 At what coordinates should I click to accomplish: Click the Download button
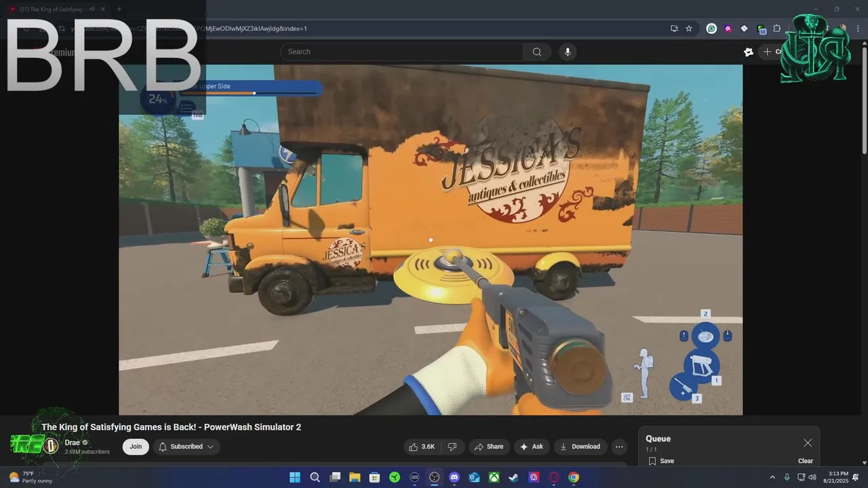pos(580,447)
